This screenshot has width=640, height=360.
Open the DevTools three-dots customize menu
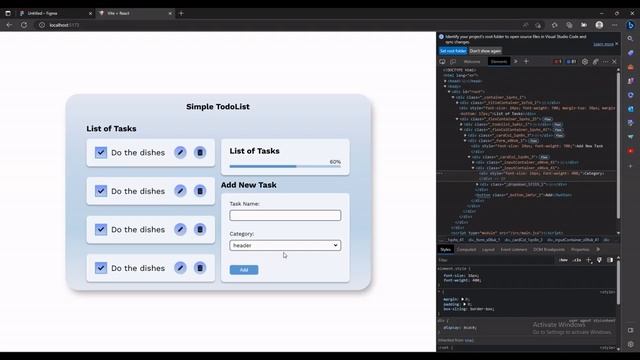point(605,62)
